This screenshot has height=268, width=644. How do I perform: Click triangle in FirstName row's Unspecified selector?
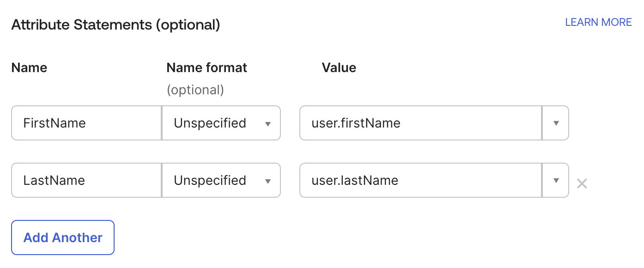point(267,124)
